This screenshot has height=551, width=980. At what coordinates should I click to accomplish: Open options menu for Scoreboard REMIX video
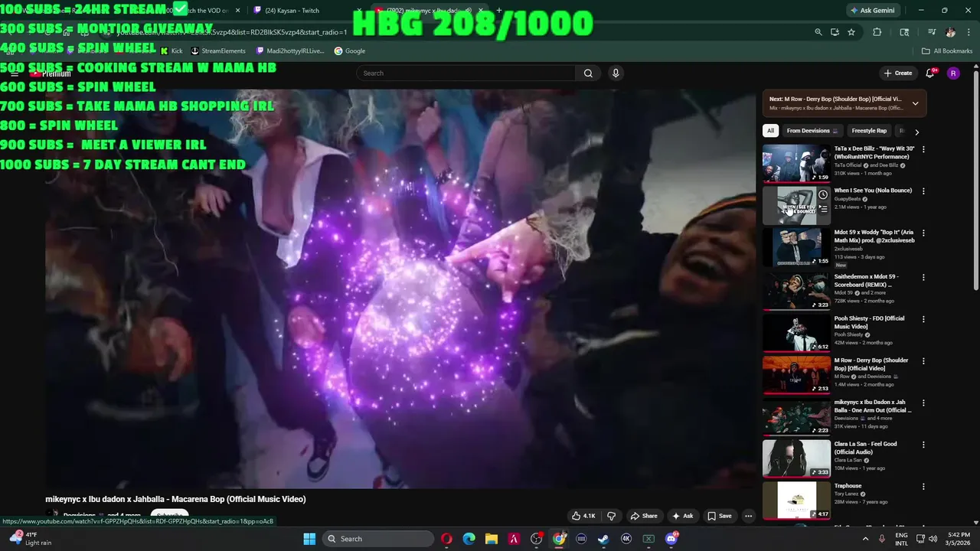[923, 277]
